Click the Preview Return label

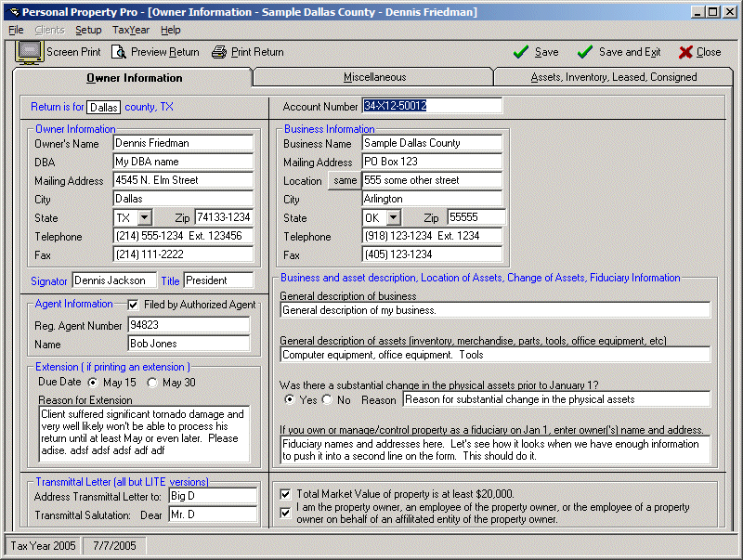pyautogui.click(x=165, y=52)
